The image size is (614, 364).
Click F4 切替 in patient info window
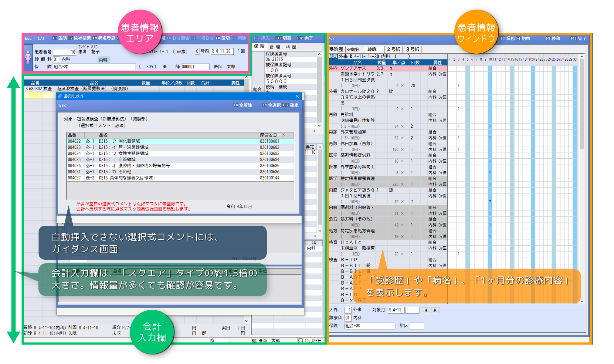(x=523, y=39)
